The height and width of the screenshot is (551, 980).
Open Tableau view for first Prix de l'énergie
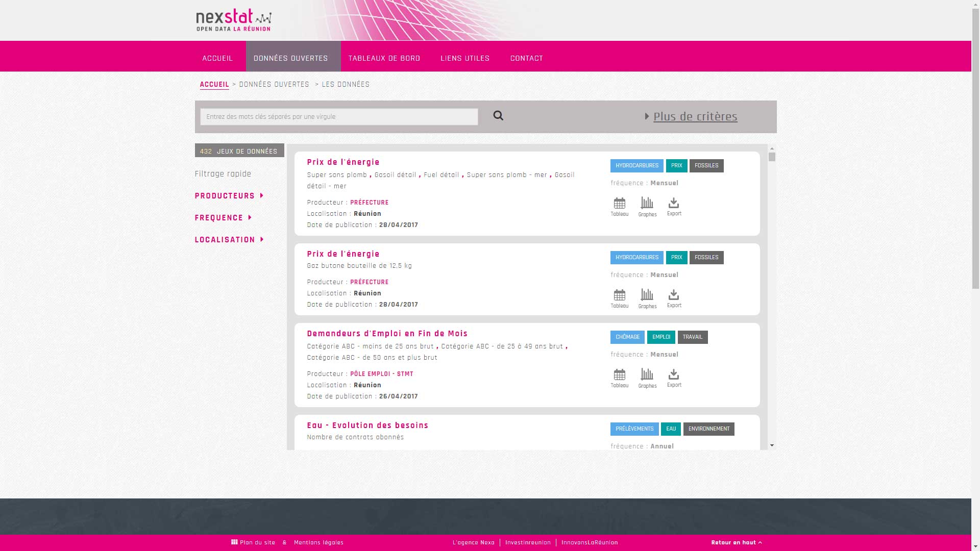click(619, 207)
